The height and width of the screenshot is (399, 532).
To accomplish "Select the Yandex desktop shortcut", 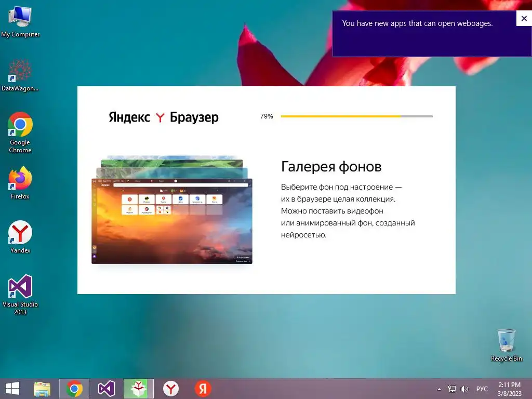I will pos(20,237).
